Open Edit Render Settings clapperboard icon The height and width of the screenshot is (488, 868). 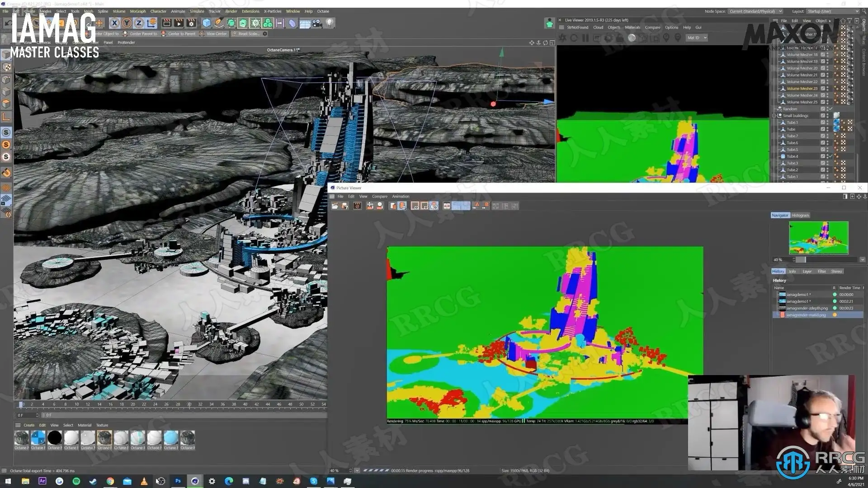pyautogui.click(x=191, y=23)
